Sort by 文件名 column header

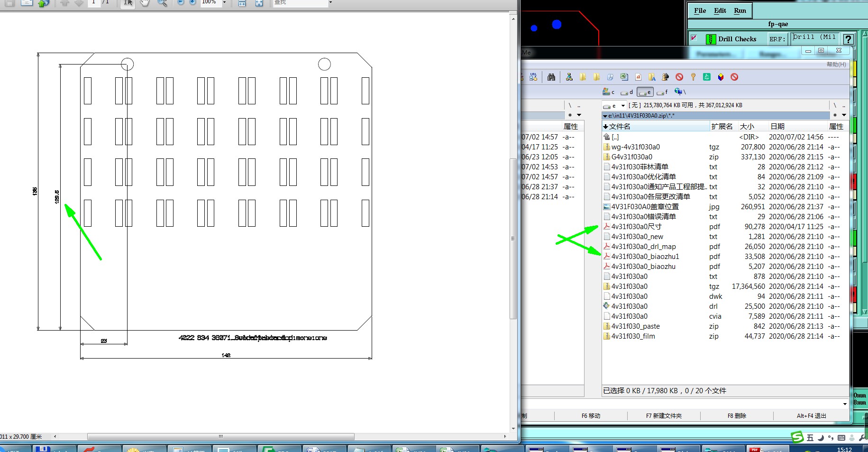tap(656, 126)
